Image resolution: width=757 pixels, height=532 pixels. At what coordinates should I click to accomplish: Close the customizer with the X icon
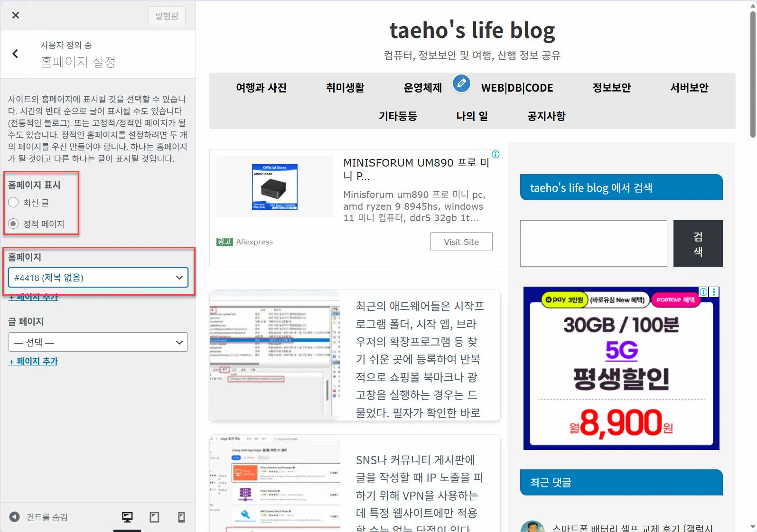16,15
